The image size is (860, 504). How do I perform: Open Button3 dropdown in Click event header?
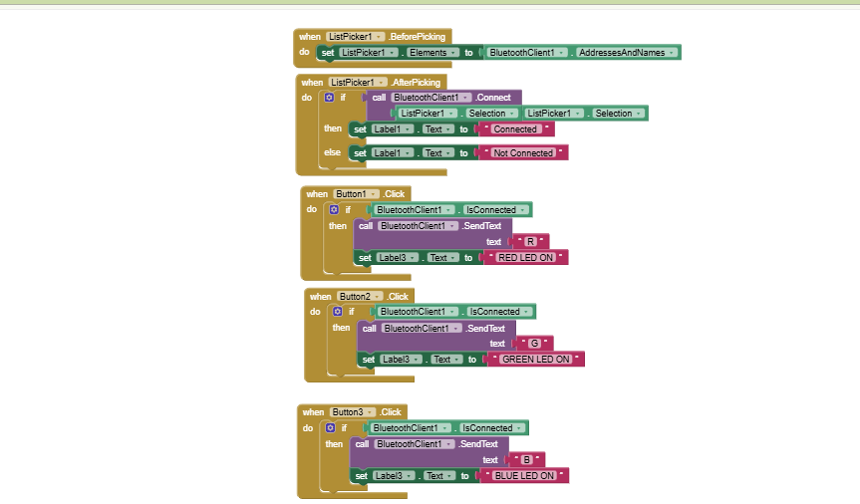coord(353,411)
